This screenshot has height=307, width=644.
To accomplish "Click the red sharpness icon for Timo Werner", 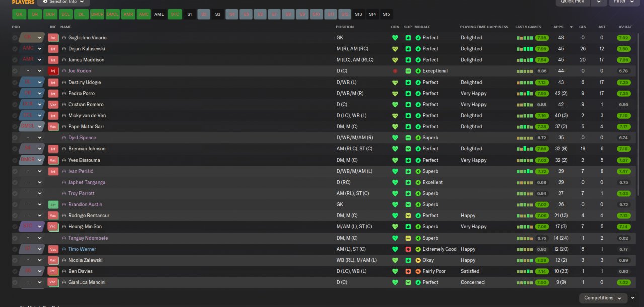I will [408, 249].
